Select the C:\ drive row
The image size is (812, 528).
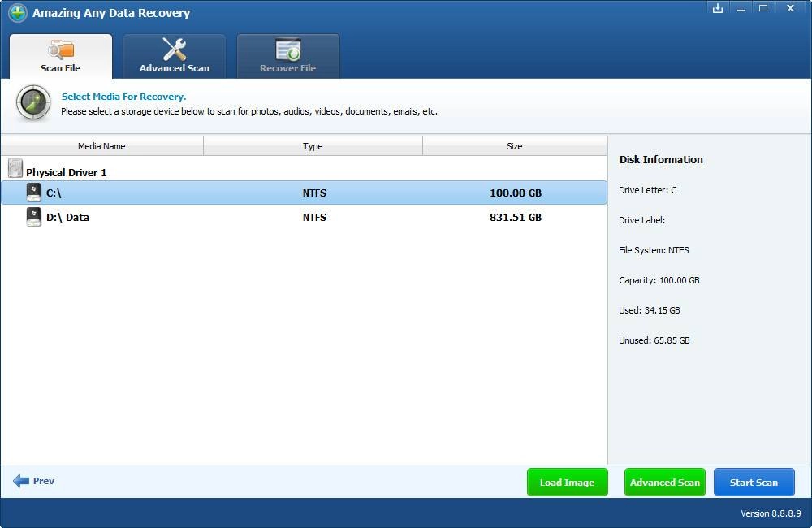coord(304,193)
